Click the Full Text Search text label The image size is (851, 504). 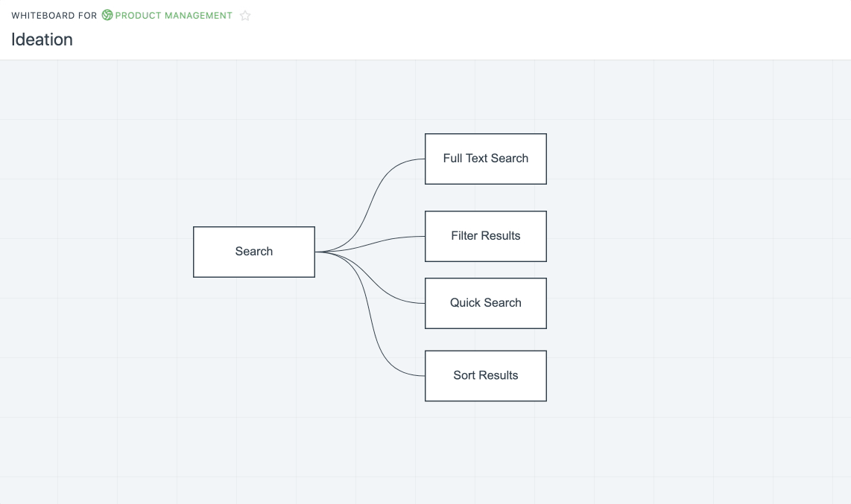485,159
